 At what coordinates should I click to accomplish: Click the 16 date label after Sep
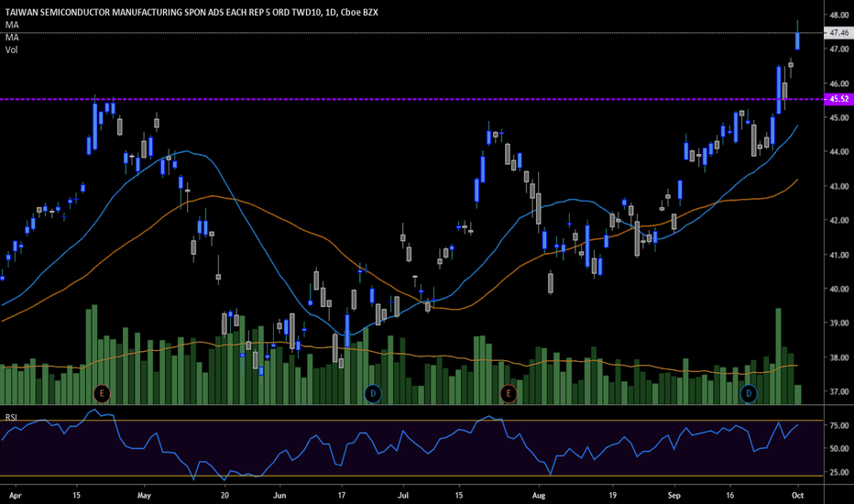click(729, 495)
